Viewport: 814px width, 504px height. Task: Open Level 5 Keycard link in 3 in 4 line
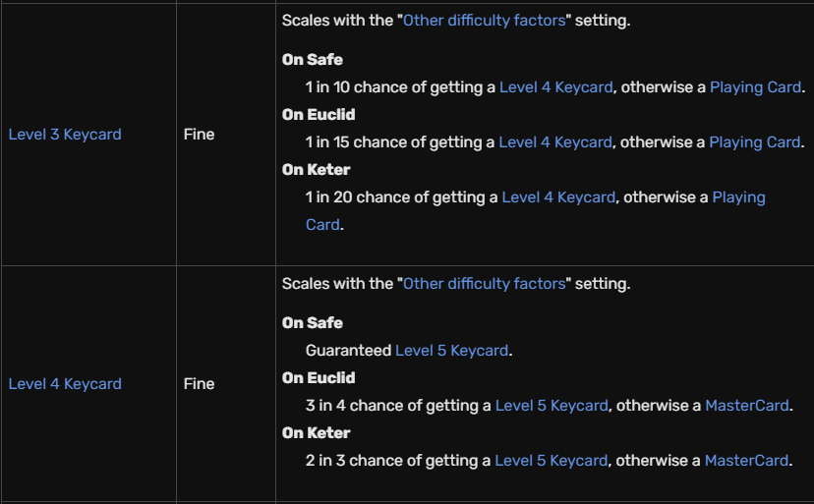(x=552, y=406)
